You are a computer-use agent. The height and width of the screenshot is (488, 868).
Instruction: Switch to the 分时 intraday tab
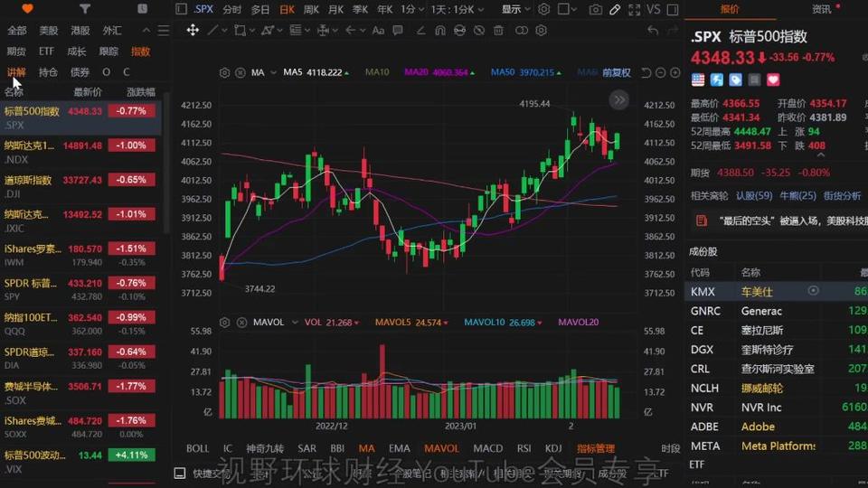(232, 9)
